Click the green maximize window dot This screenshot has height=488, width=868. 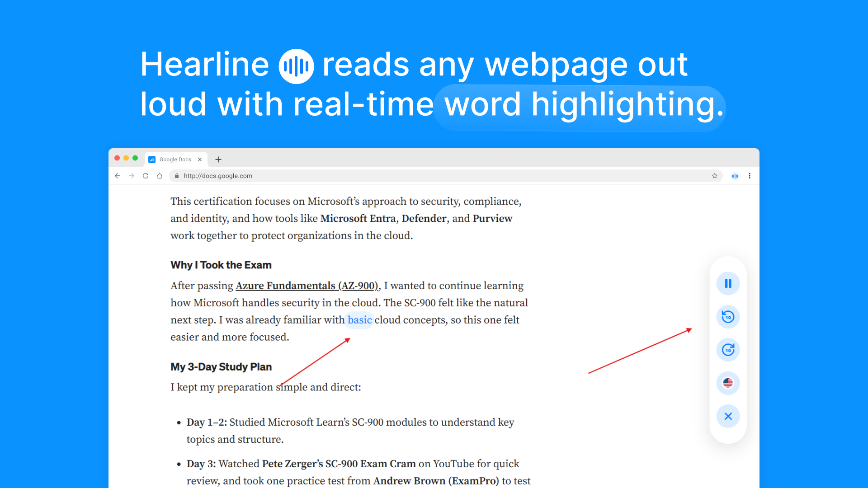(x=135, y=158)
